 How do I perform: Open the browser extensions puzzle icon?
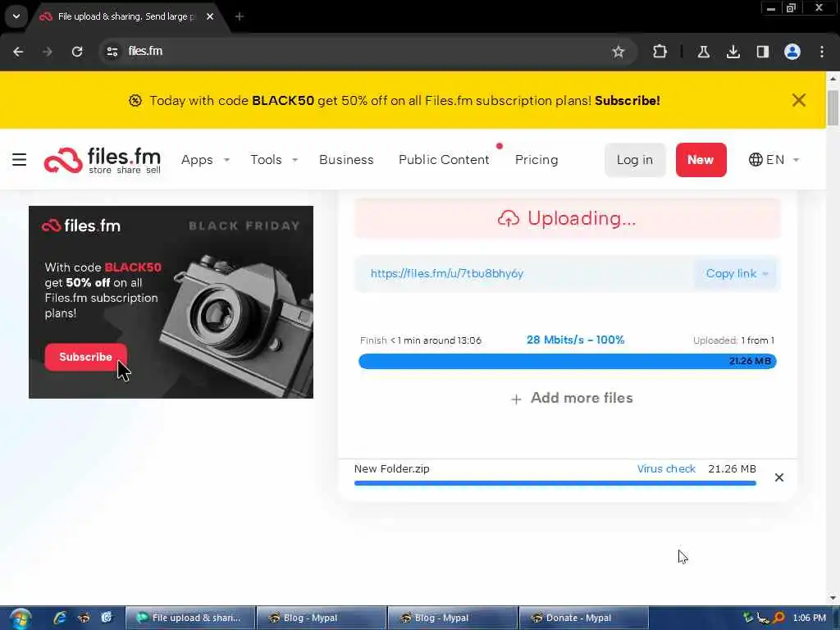point(660,52)
